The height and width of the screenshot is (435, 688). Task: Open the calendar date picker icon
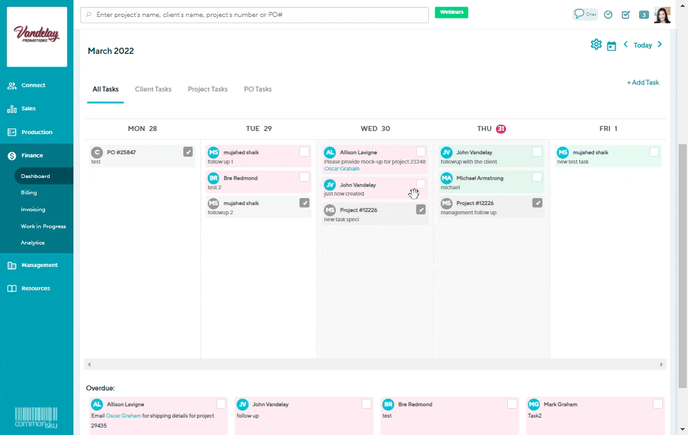(x=611, y=46)
